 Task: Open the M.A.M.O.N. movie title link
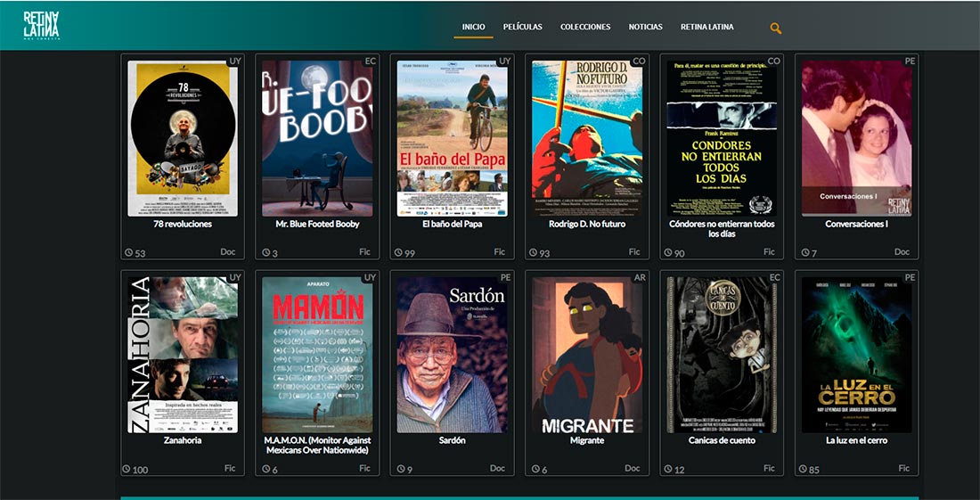pyautogui.click(x=317, y=445)
